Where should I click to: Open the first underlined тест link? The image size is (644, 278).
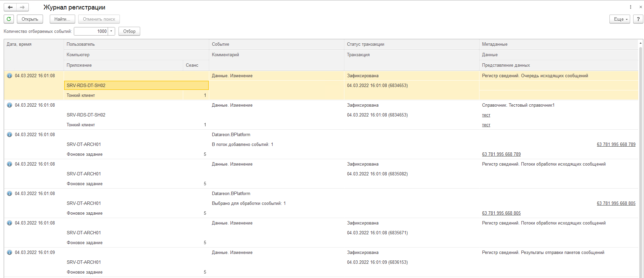486,115
